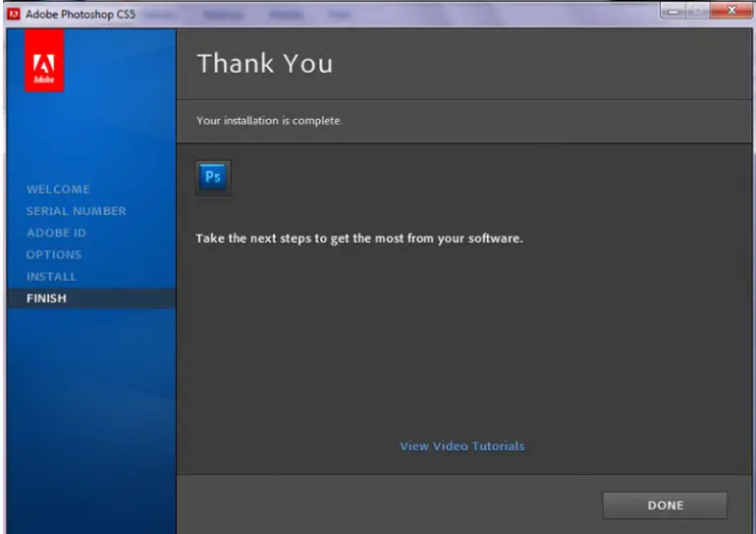Image resolution: width=756 pixels, height=534 pixels.
Task: Click the Thank You heading
Action: pyautogui.click(x=264, y=64)
